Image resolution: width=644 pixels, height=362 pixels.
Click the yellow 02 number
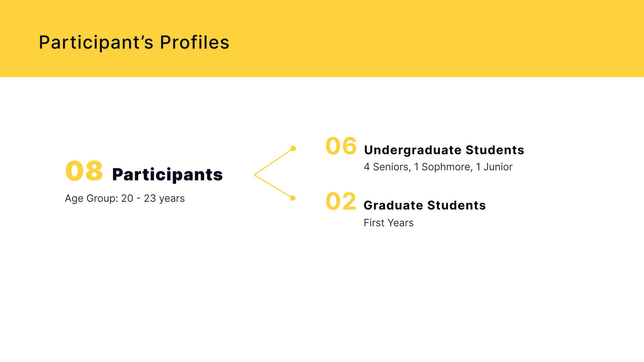coord(341,201)
